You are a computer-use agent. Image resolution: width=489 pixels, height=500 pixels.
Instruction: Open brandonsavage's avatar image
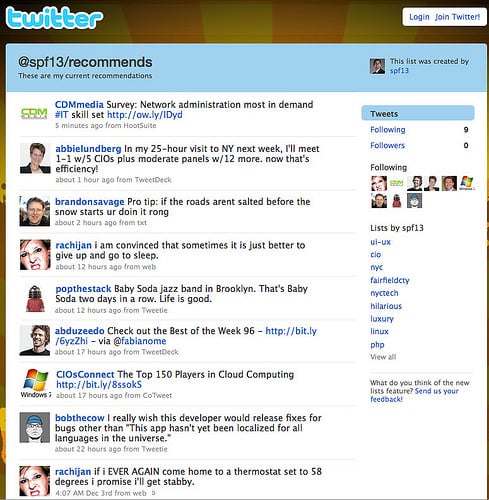(x=35, y=211)
